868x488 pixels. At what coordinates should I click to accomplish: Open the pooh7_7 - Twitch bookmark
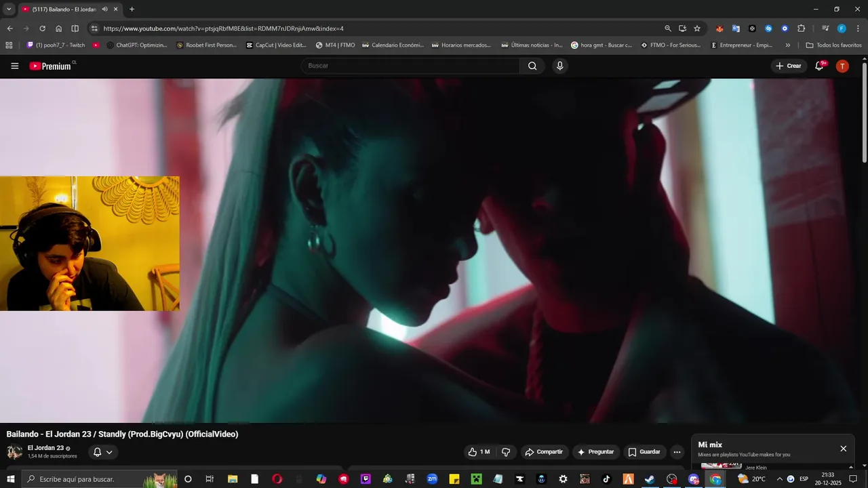(x=56, y=45)
